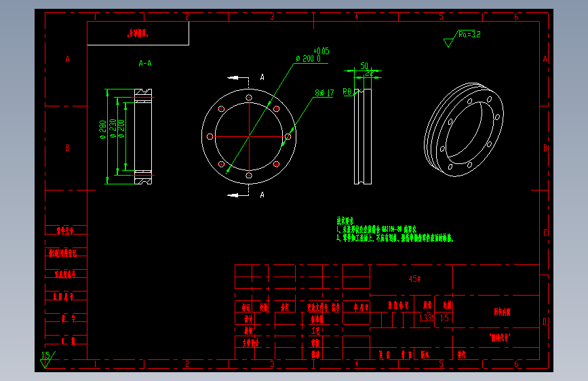Pick the leftmost bolt hole in front view
588x381 pixels.
210,136
